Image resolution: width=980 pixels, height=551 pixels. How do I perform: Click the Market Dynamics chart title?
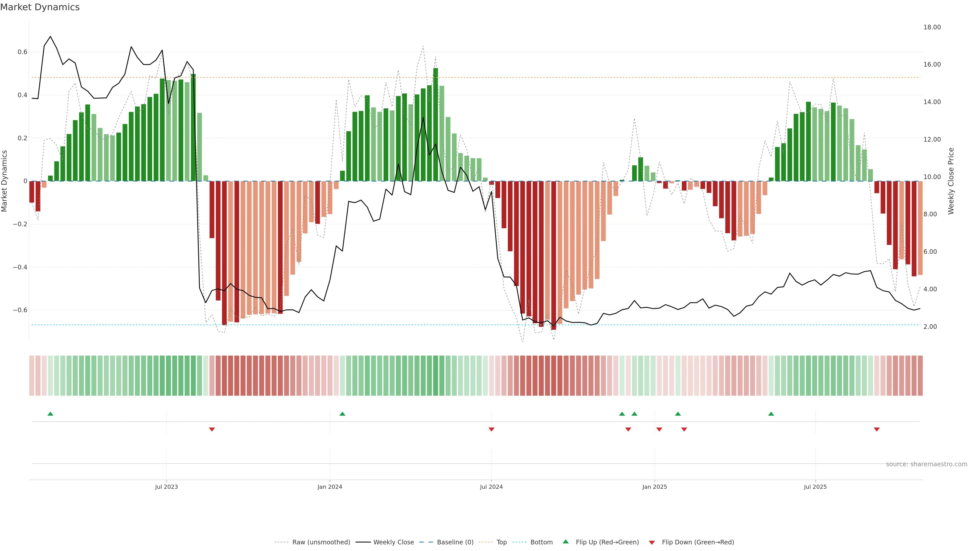[x=40, y=7]
